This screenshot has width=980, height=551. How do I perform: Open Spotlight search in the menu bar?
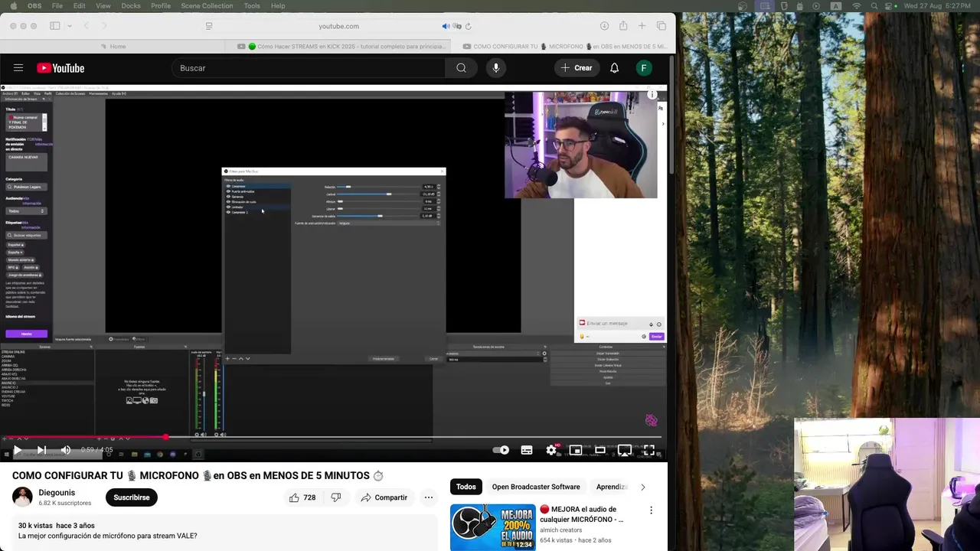[x=875, y=5]
